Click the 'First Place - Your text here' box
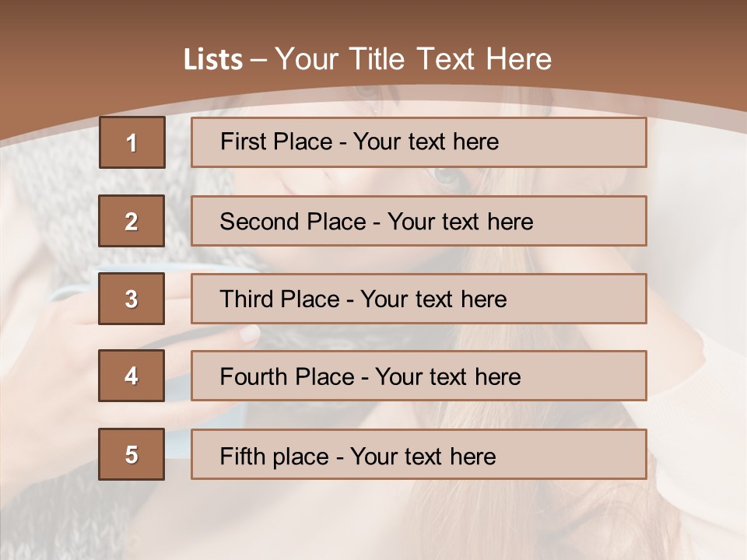The image size is (747, 560). [419, 142]
